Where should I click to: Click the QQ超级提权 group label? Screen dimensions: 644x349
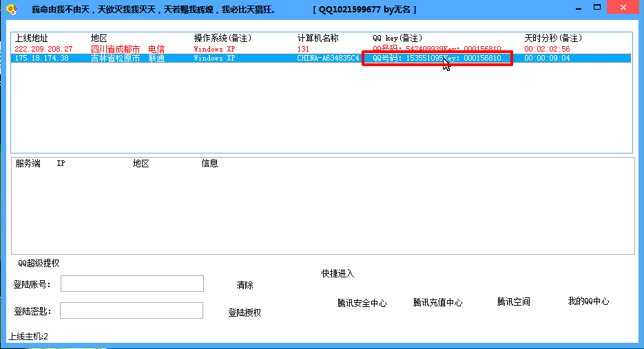coord(39,263)
